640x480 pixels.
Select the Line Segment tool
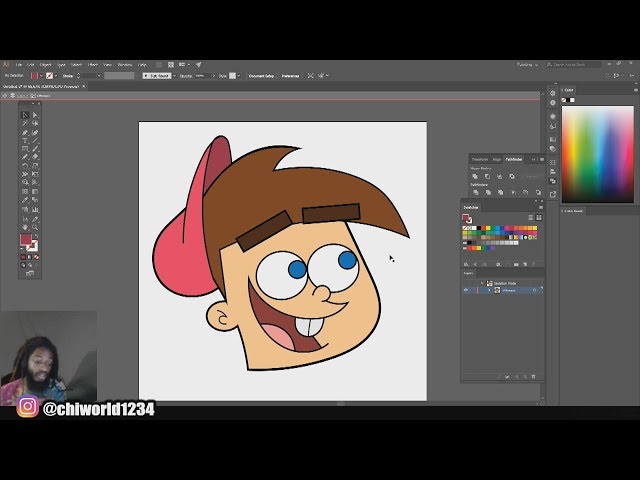click(x=35, y=140)
